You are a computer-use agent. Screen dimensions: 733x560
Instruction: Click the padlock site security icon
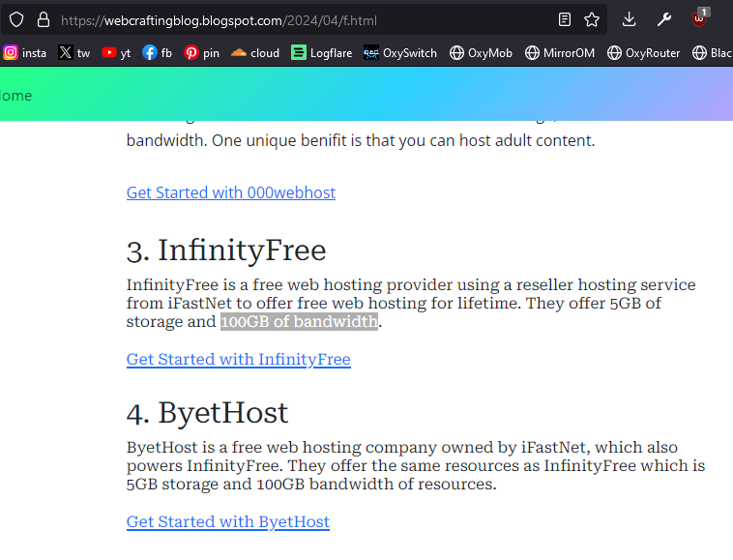pyautogui.click(x=43, y=19)
